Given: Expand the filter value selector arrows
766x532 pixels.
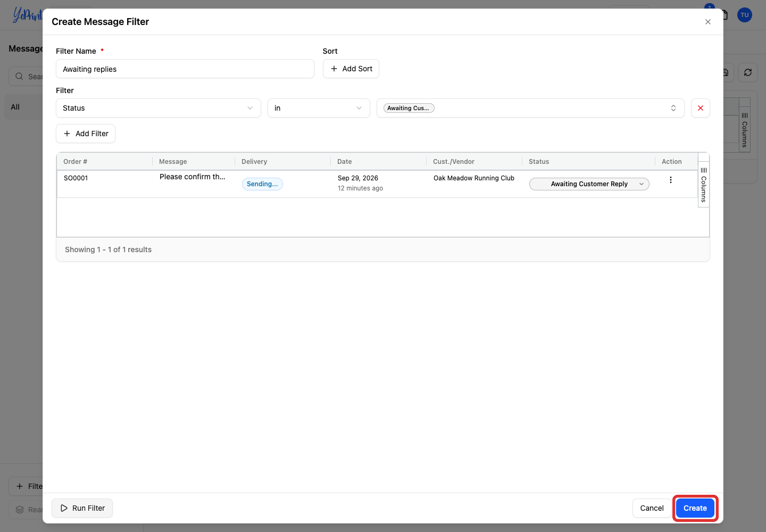Looking at the screenshot, I should [673, 108].
